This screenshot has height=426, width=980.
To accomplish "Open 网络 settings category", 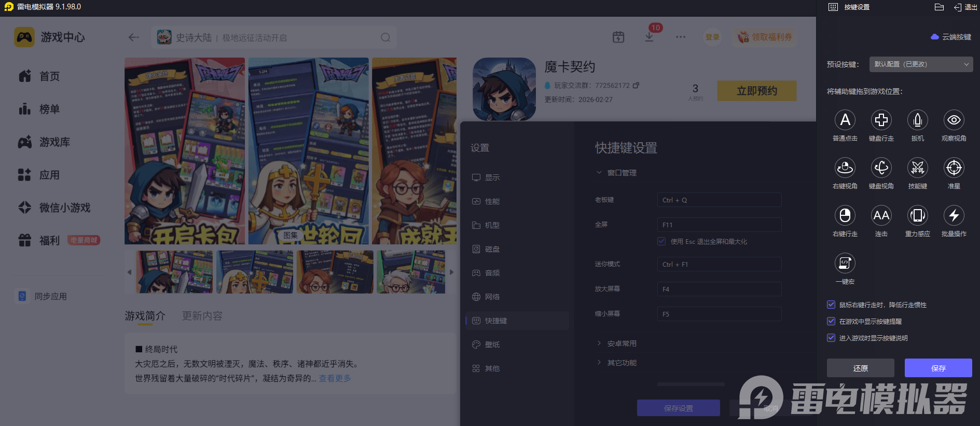I will [x=517, y=297].
